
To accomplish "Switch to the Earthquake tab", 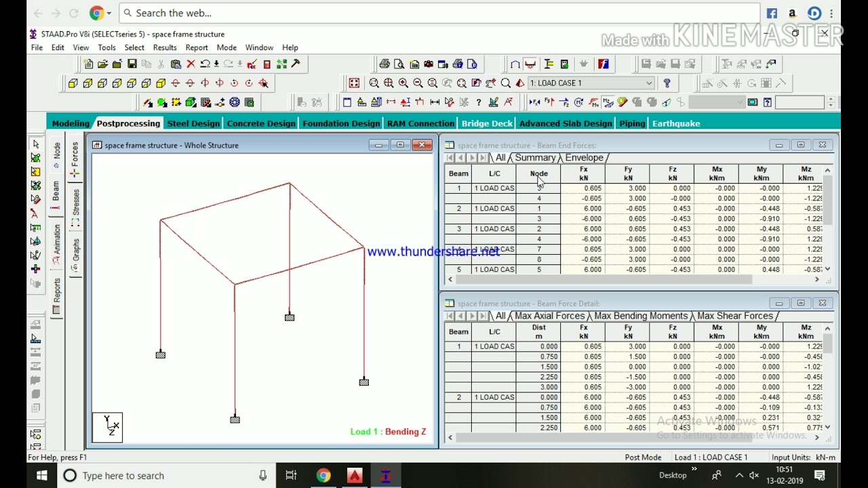I will click(676, 123).
